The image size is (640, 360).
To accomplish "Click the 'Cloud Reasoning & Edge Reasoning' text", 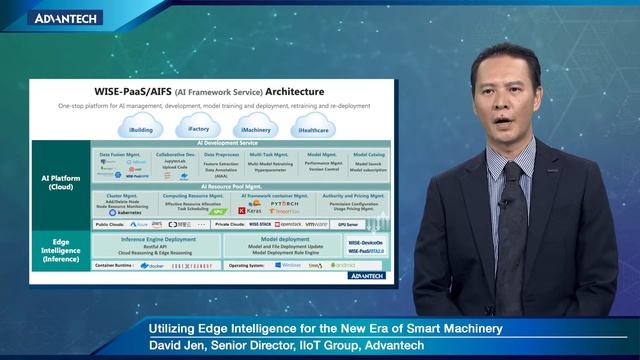I will tap(155, 253).
